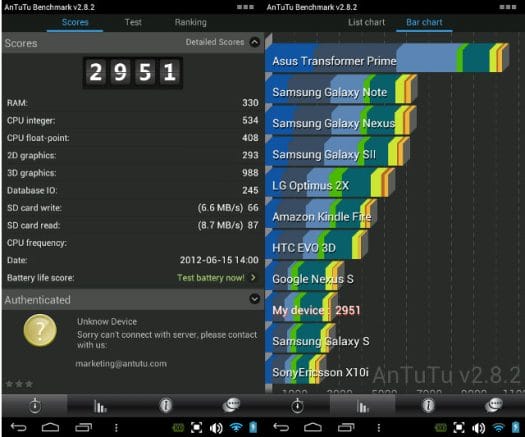Image resolution: width=525 pixels, height=437 pixels.
Task: Tap recent apps button on right screen
Action: tap(346, 427)
